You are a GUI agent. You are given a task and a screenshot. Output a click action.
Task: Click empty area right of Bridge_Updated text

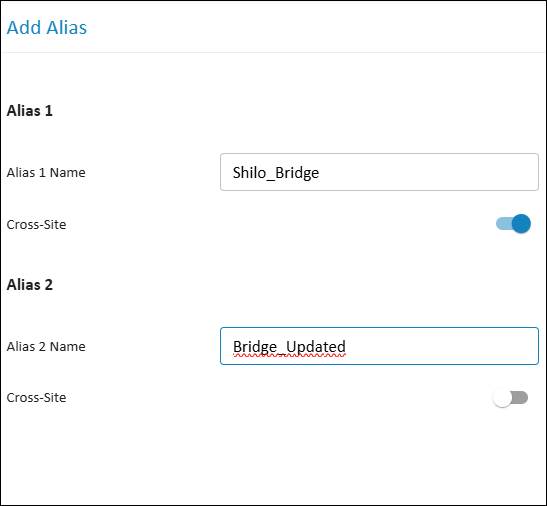click(440, 346)
